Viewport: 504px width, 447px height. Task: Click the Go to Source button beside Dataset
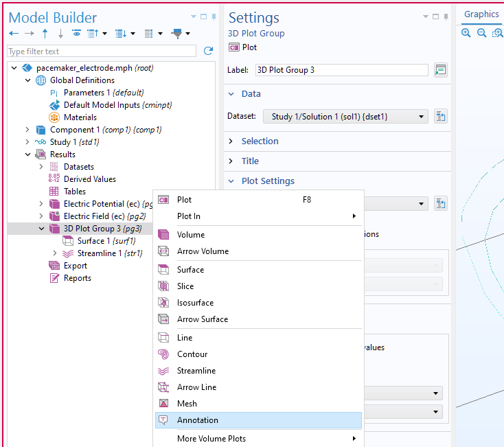click(x=441, y=117)
